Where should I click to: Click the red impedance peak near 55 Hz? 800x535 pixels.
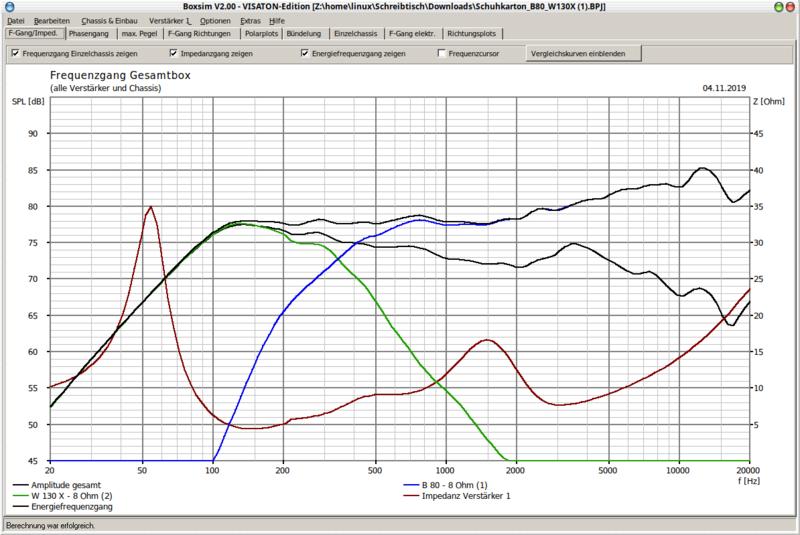(151, 207)
